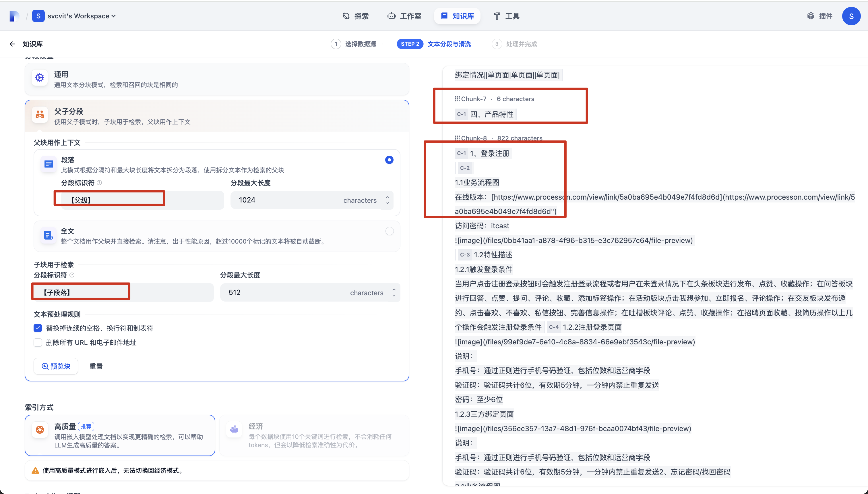Uncheck 替换掉连续的空格、换行符和制表符
868x494 pixels.
point(38,328)
